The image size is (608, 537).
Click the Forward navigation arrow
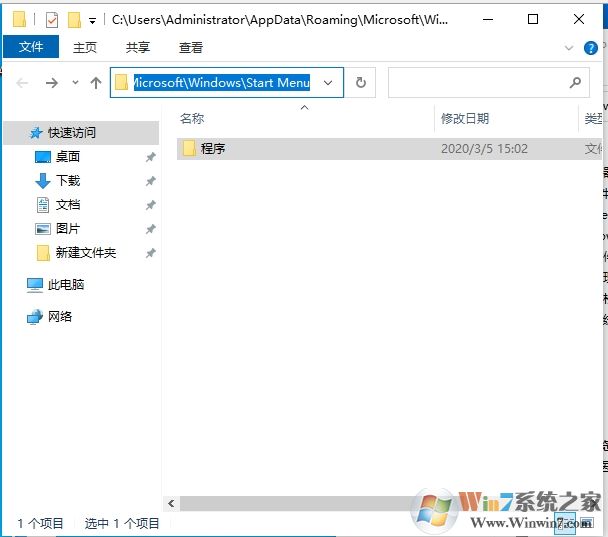click(x=52, y=83)
